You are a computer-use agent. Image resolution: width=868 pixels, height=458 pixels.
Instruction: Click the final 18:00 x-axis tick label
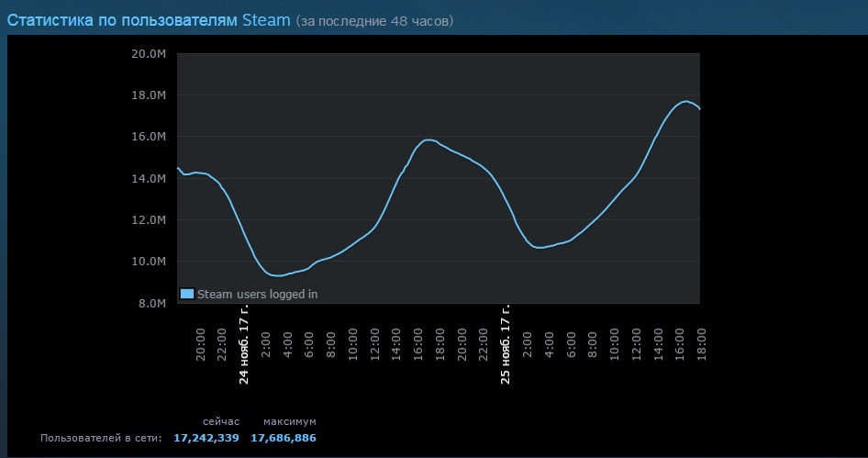click(701, 344)
